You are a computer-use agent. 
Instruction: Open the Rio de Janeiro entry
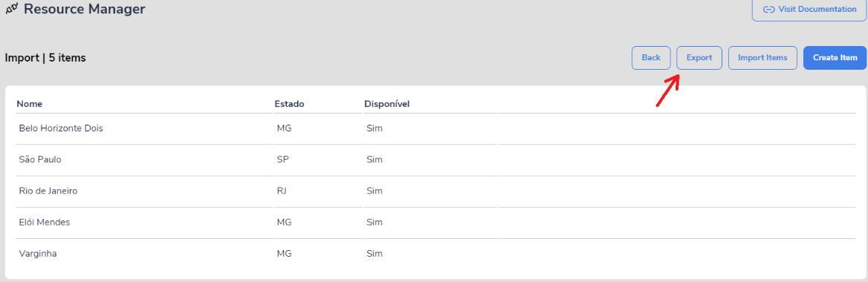click(435, 191)
